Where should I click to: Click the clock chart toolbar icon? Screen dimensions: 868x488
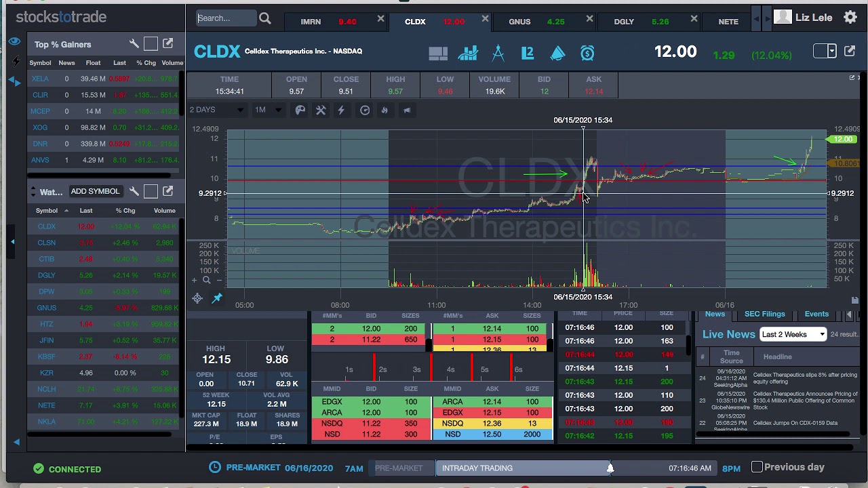pos(365,110)
